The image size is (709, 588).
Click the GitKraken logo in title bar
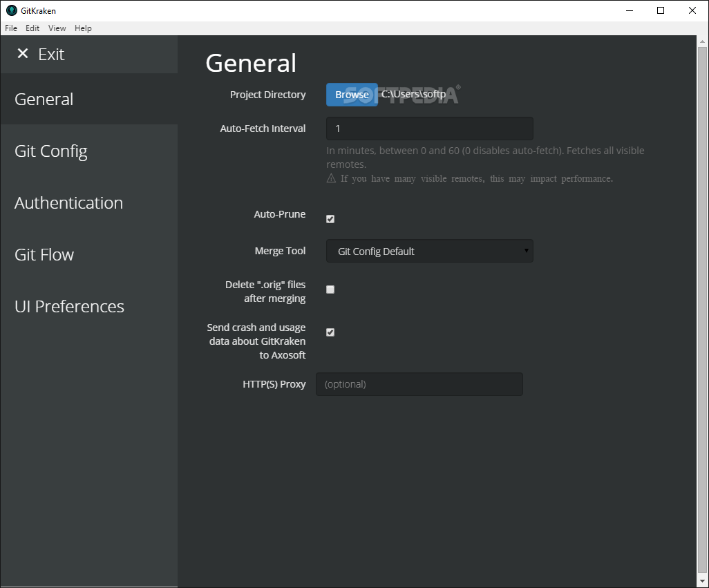(11, 10)
